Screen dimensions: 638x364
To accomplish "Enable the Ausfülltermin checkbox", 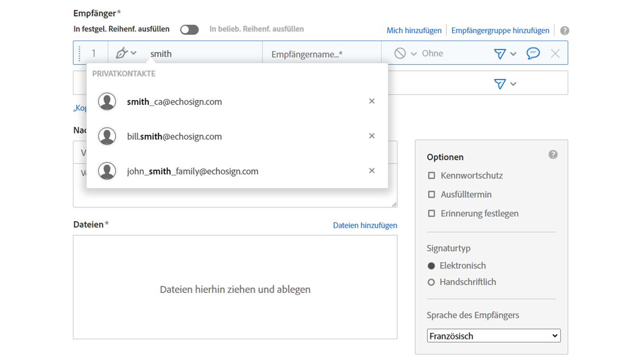I will tap(431, 194).
